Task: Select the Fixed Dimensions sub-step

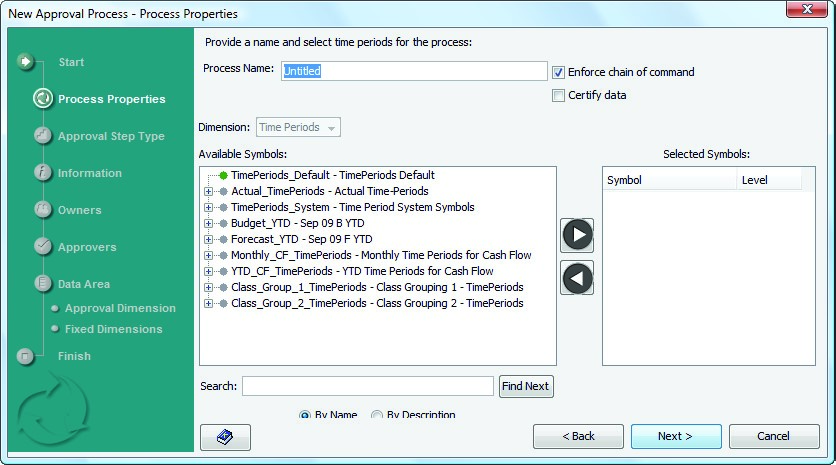Action: point(114,329)
